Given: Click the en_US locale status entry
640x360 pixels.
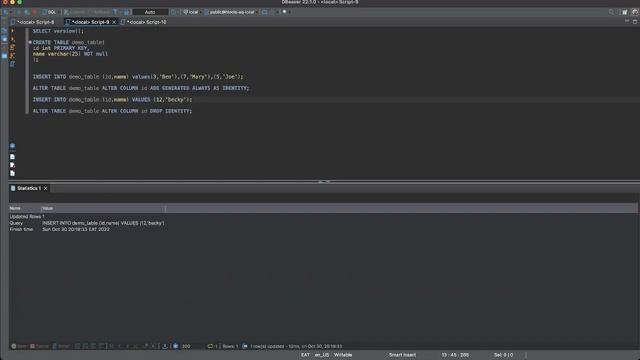Looking at the screenshot, I should [x=322, y=355].
